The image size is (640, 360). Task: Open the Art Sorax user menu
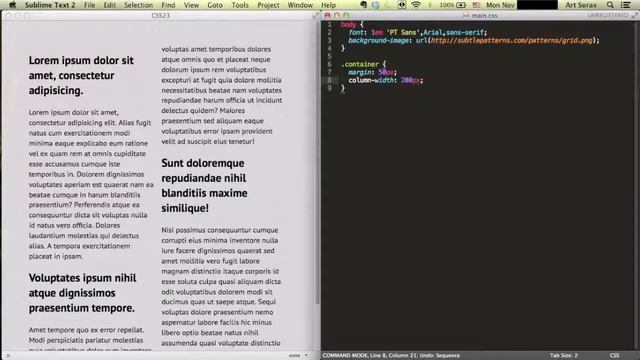tap(580, 5)
